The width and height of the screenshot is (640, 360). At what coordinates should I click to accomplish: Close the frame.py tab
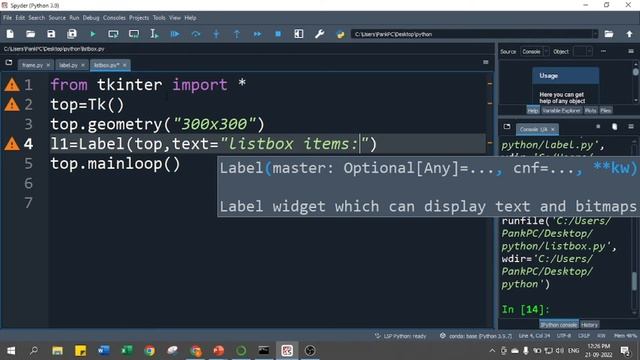pos(48,65)
